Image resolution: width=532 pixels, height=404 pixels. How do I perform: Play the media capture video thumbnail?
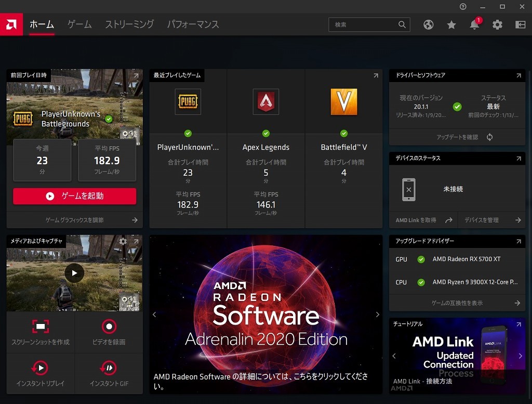pyautogui.click(x=74, y=272)
